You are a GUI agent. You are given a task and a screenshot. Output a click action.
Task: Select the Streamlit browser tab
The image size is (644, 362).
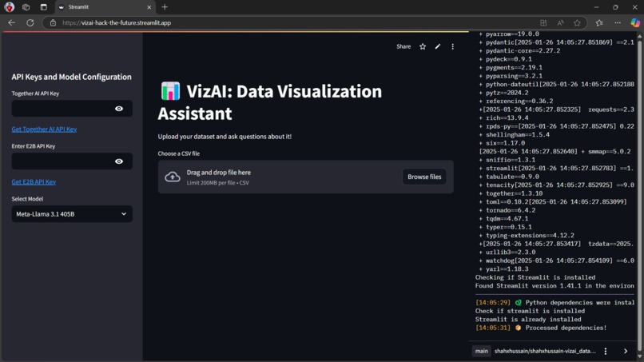pos(105,7)
